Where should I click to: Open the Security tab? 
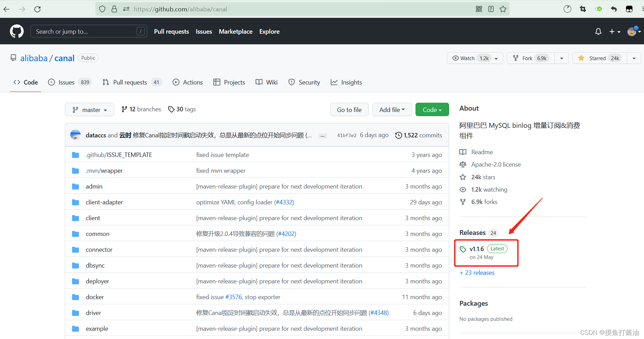(304, 82)
